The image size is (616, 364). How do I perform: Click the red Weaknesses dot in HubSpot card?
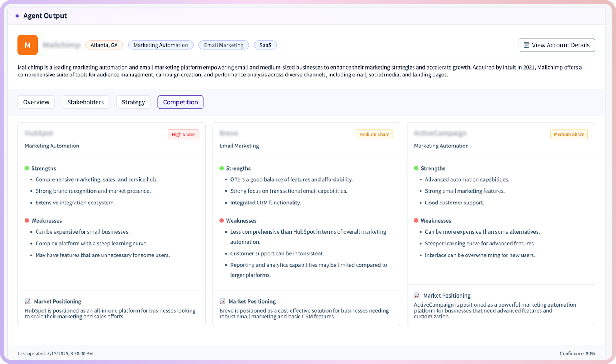coord(27,220)
